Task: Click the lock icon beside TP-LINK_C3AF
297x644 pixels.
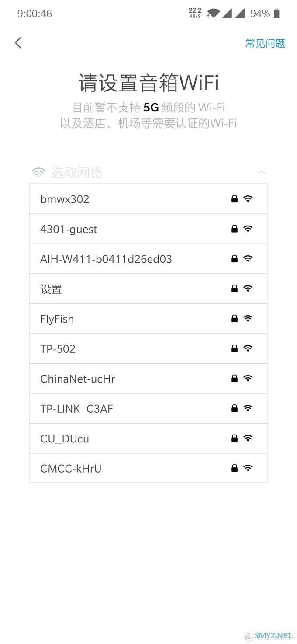Action: point(235,408)
